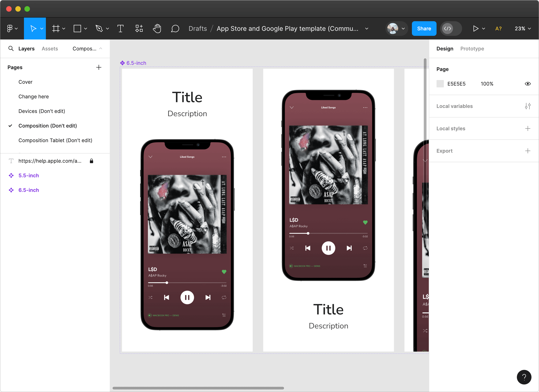Click the blue Share button
Screen dimensions: 539x392
pos(424,29)
